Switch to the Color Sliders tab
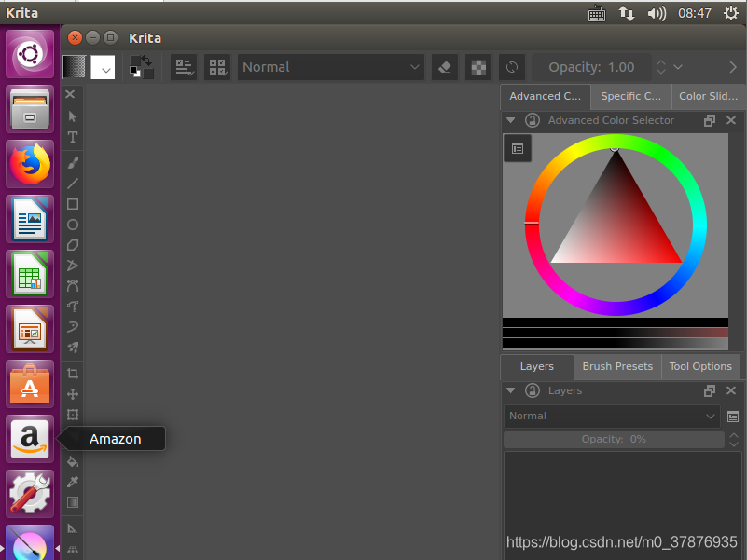The width and height of the screenshot is (747, 560). point(709,97)
